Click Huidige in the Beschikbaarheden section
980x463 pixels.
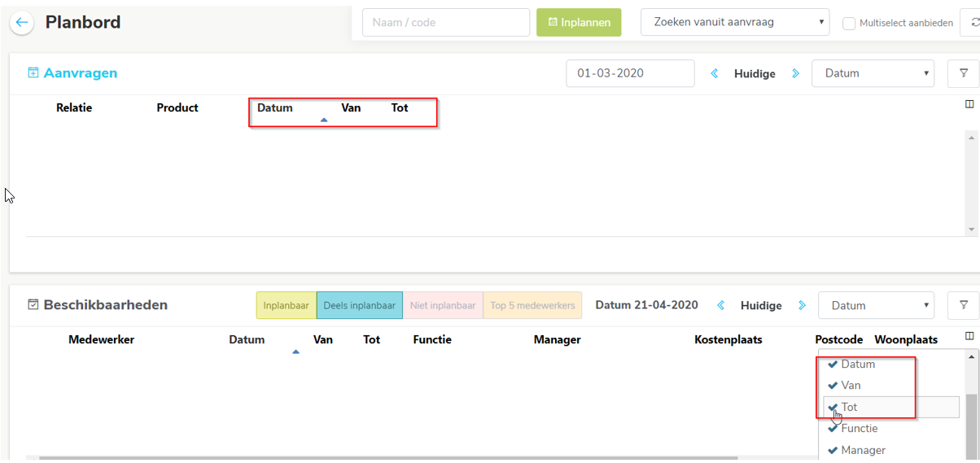(x=761, y=305)
